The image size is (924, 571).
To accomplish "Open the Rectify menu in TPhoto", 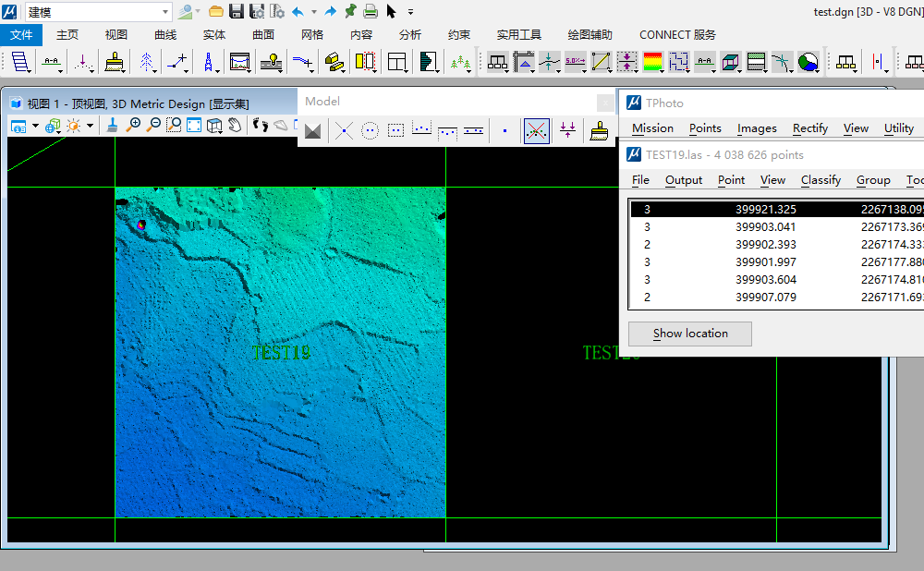I will [x=809, y=128].
